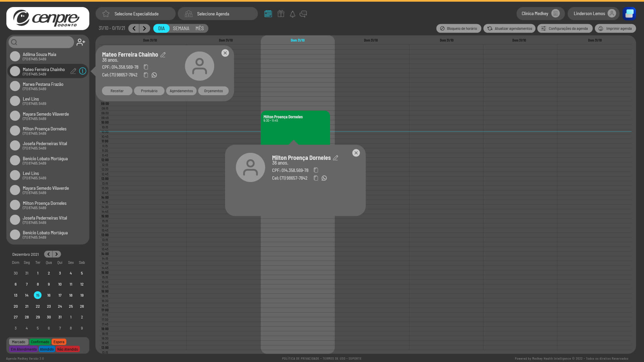This screenshot has height=362, width=644.
Task: Filter by Marcado status
Action: (x=18, y=342)
